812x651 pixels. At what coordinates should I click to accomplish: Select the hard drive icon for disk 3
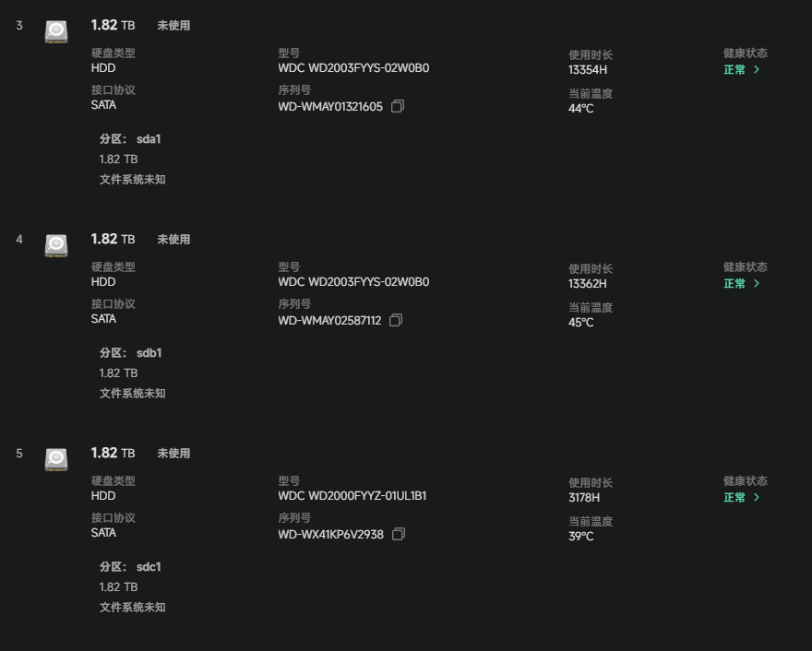55,31
